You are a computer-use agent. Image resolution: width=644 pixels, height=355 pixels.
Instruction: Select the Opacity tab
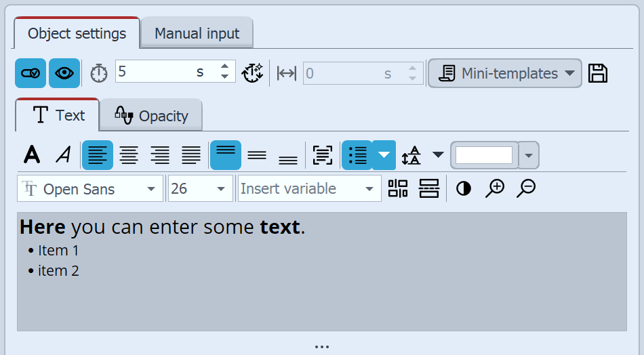[x=151, y=116]
